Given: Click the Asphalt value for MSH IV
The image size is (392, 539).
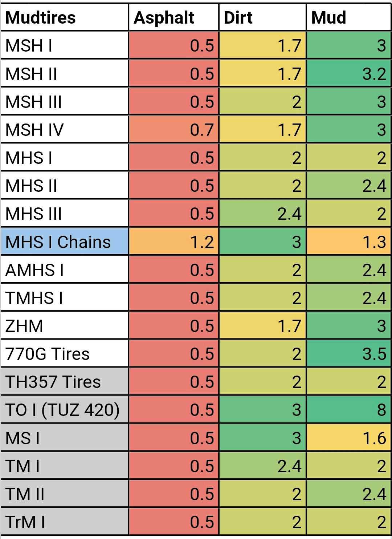Looking at the screenshot, I should tap(173, 130).
